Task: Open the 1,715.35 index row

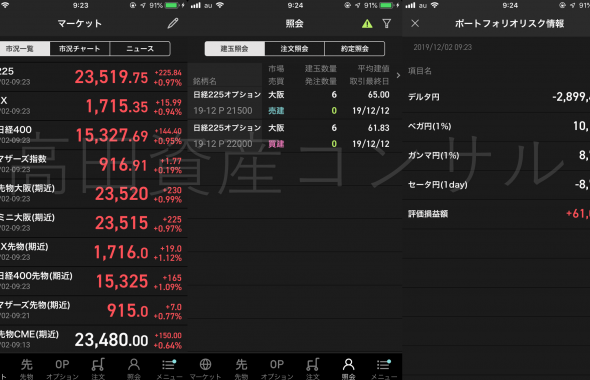Action: 93,106
